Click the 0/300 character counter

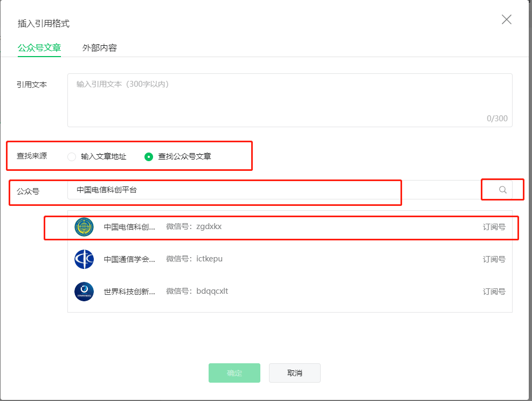coord(497,119)
